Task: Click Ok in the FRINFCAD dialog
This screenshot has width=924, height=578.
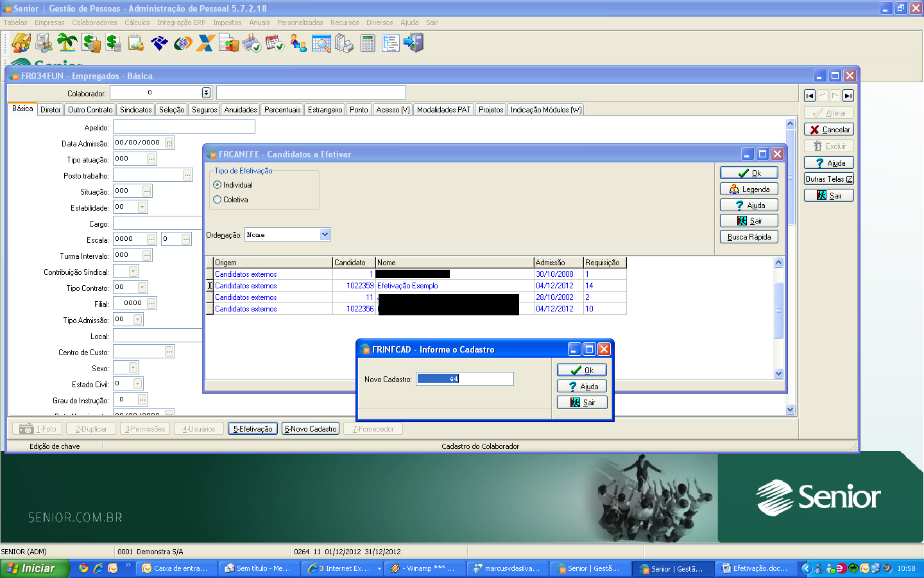Action: [582, 370]
